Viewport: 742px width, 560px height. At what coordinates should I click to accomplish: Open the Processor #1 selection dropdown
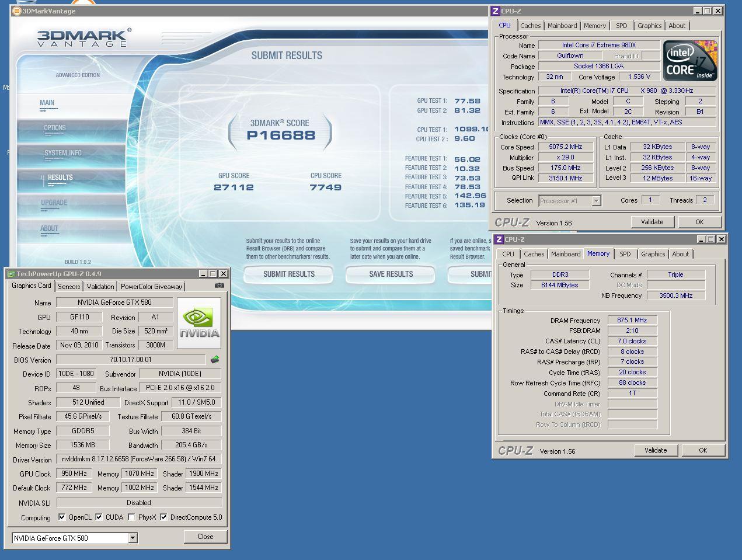tap(596, 201)
